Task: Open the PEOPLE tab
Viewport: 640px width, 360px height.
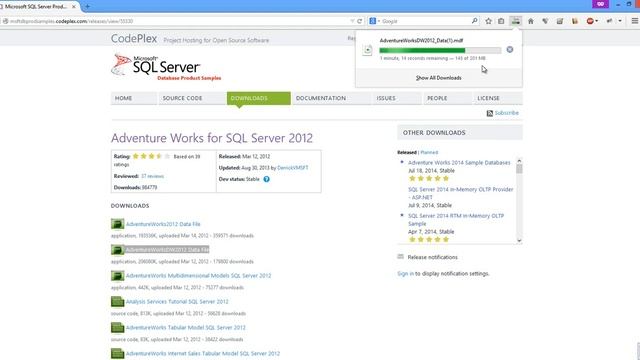Action: pos(447,98)
